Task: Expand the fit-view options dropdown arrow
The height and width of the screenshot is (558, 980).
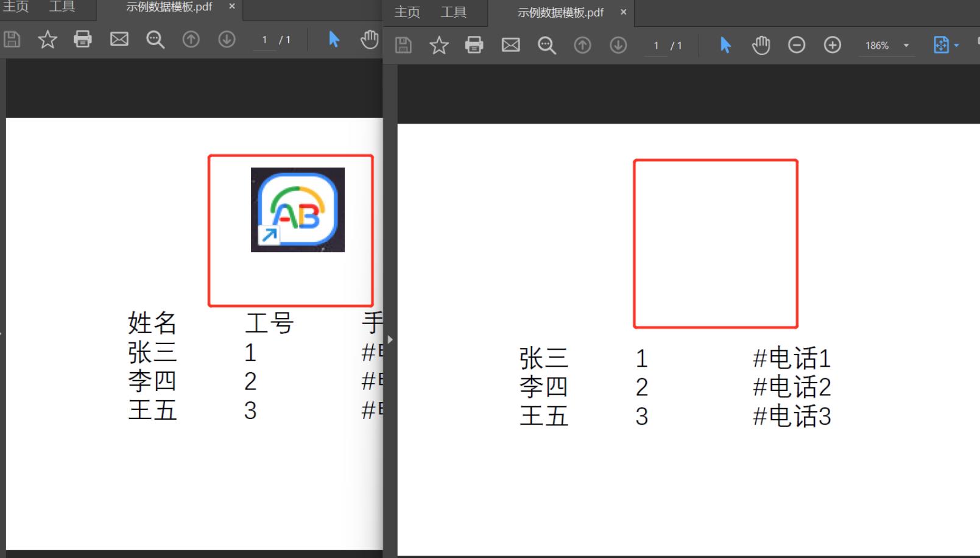Action: pyautogui.click(x=956, y=44)
